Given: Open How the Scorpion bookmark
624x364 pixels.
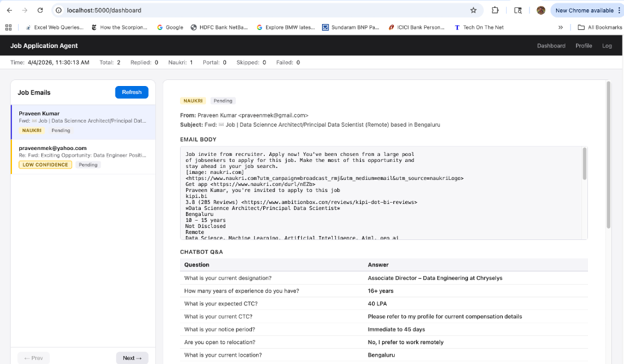Looking at the screenshot, I should (x=119, y=27).
